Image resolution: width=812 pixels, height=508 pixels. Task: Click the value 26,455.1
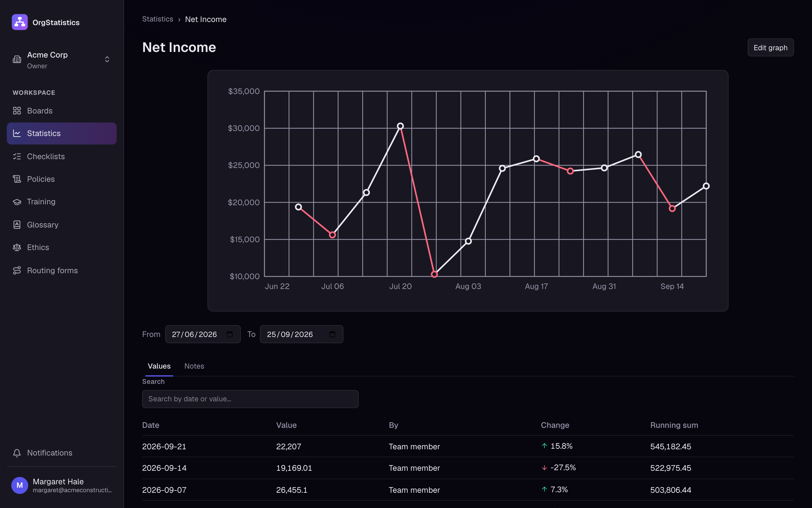click(292, 490)
